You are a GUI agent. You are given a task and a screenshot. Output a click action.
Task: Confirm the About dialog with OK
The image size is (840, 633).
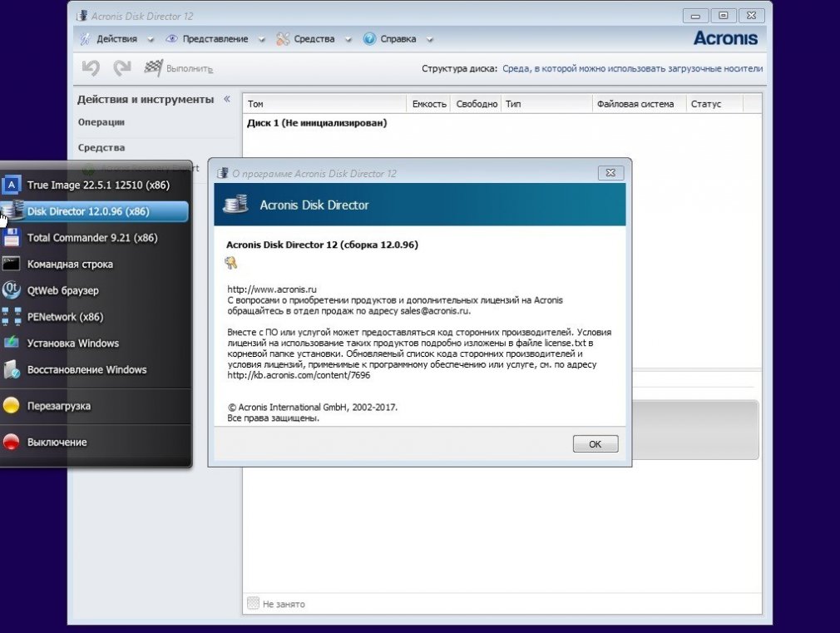pos(595,444)
